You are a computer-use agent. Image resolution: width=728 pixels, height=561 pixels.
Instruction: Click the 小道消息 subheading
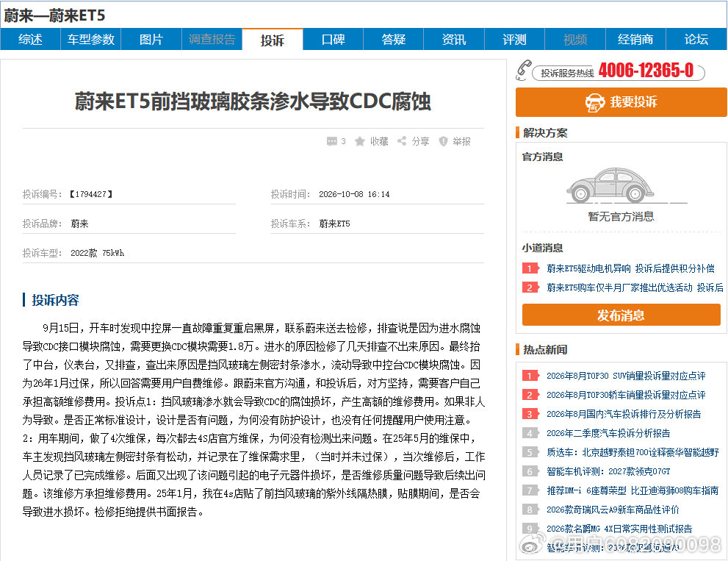click(x=542, y=248)
